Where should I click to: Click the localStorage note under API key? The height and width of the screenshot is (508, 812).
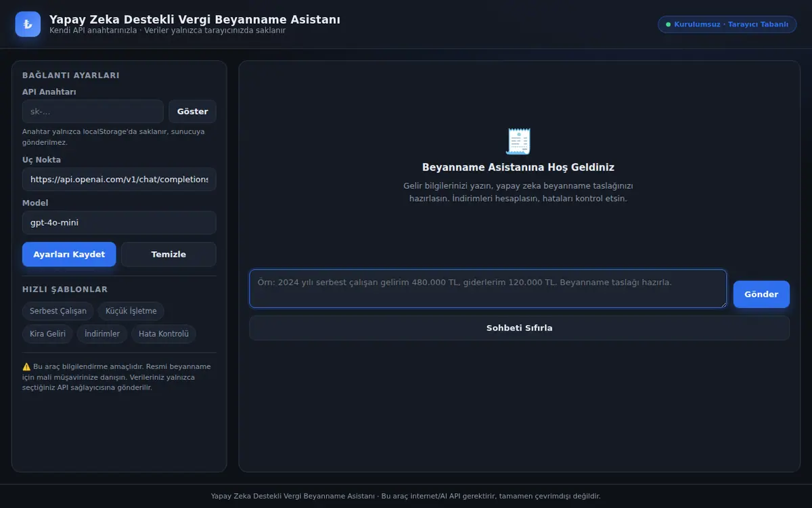114,137
